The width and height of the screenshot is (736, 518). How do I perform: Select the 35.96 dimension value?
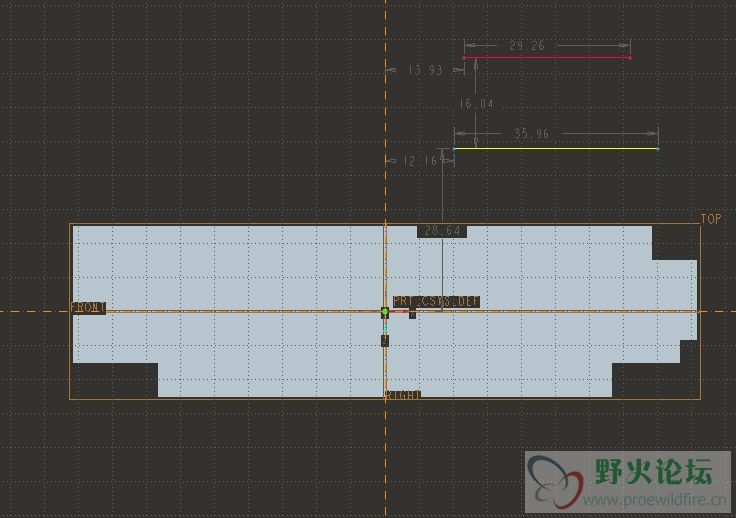click(531, 134)
